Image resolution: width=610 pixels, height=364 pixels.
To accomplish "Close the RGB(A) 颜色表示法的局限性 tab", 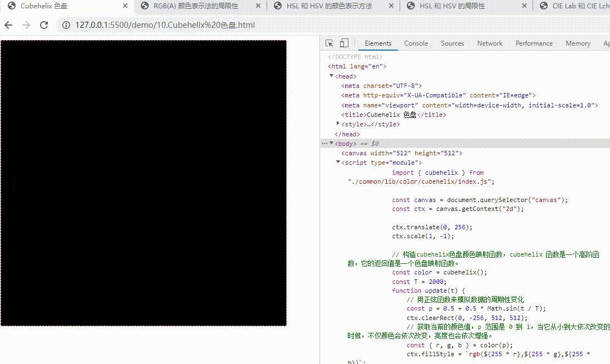I will tap(258, 6).
